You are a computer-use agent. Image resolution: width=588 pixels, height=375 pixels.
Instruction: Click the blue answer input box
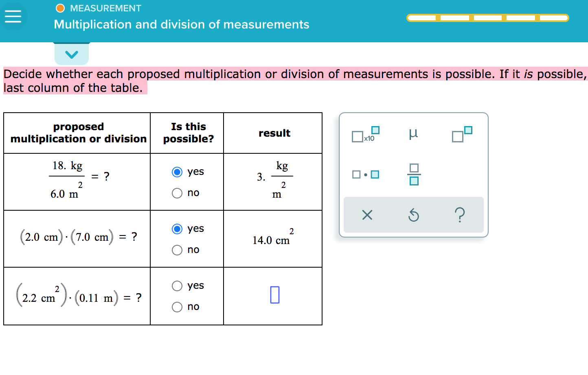pos(274,295)
